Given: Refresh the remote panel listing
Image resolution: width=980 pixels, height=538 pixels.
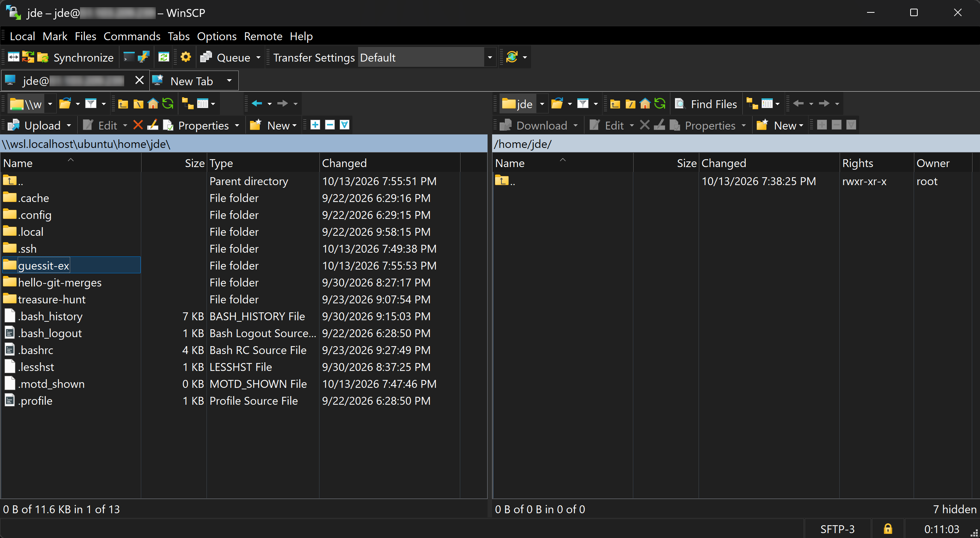Looking at the screenshot, I should pos(660,104).
